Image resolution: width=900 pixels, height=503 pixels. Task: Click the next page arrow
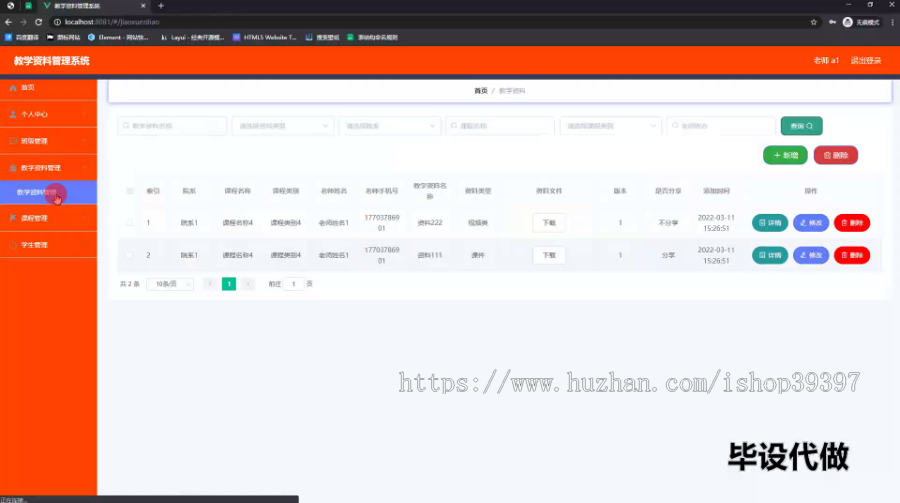tap(248, 284)
